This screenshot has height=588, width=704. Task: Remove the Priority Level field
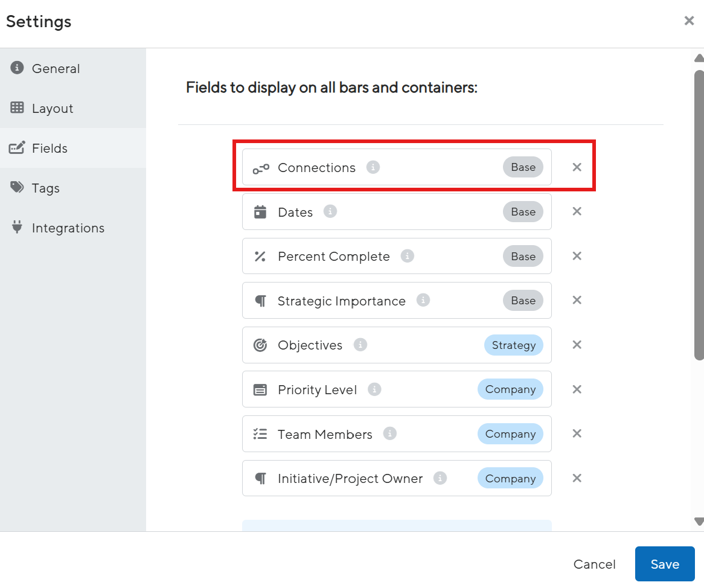(577, 389)
